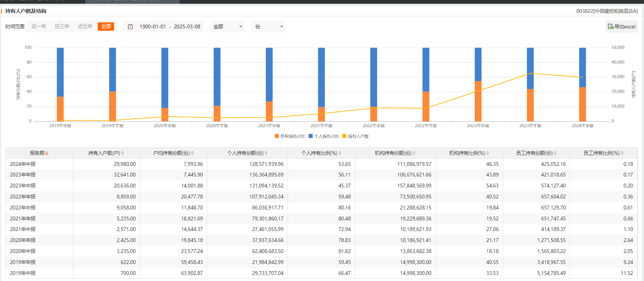
Task: Toggle 个人持有占比 legend series
Action: pyautogui.click(x=324, y=136)
